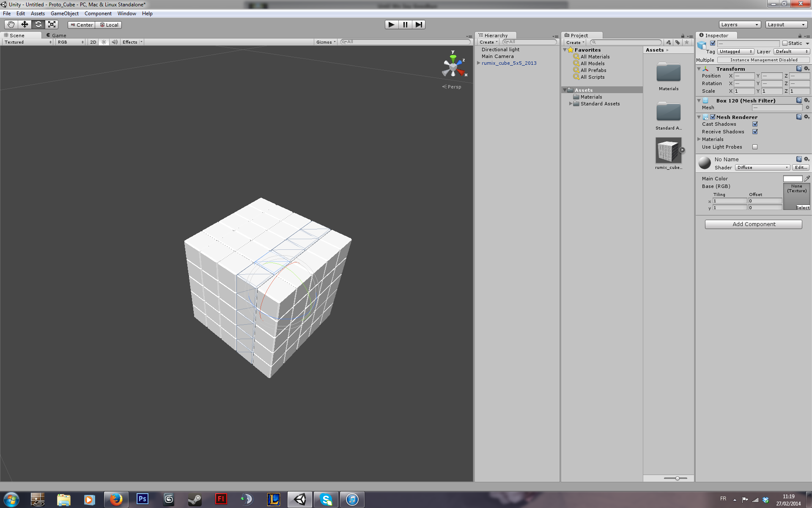
Task: Open the Textured draw mode dropdown
Action: pyautogui.click(x=28, y=42)
